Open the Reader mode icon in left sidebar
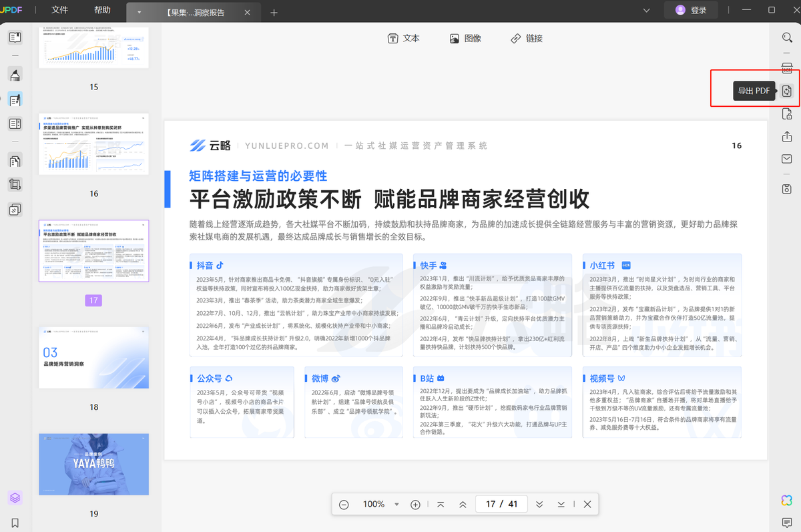Viewport: 801px width, 532px height. [x=15, y=37]
